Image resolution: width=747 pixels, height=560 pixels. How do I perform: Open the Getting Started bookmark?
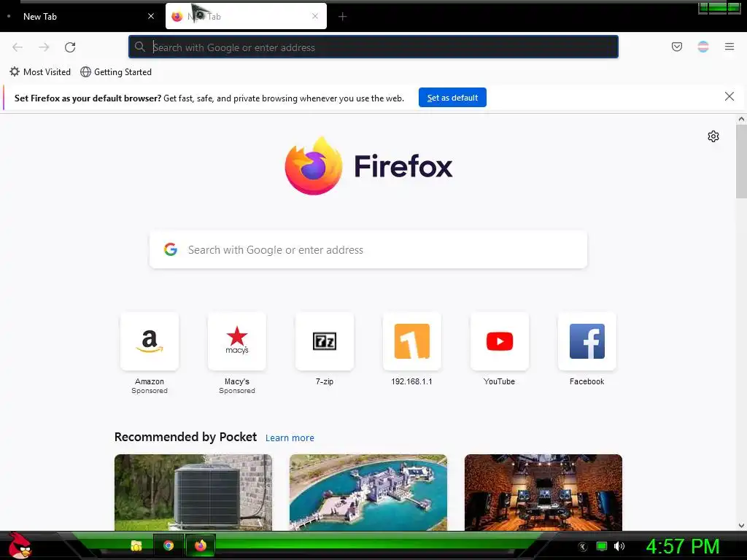tap(116, 72)
